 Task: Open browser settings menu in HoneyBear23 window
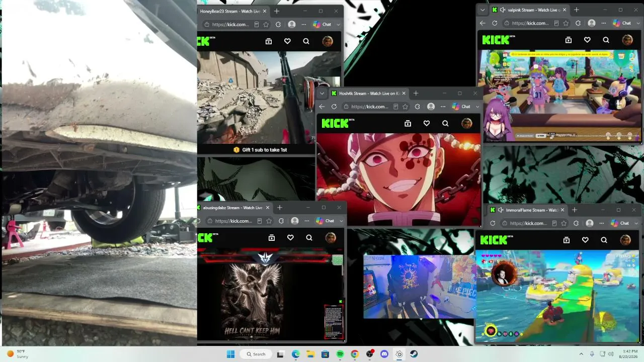pyautogui.click(x=304, y=24)
